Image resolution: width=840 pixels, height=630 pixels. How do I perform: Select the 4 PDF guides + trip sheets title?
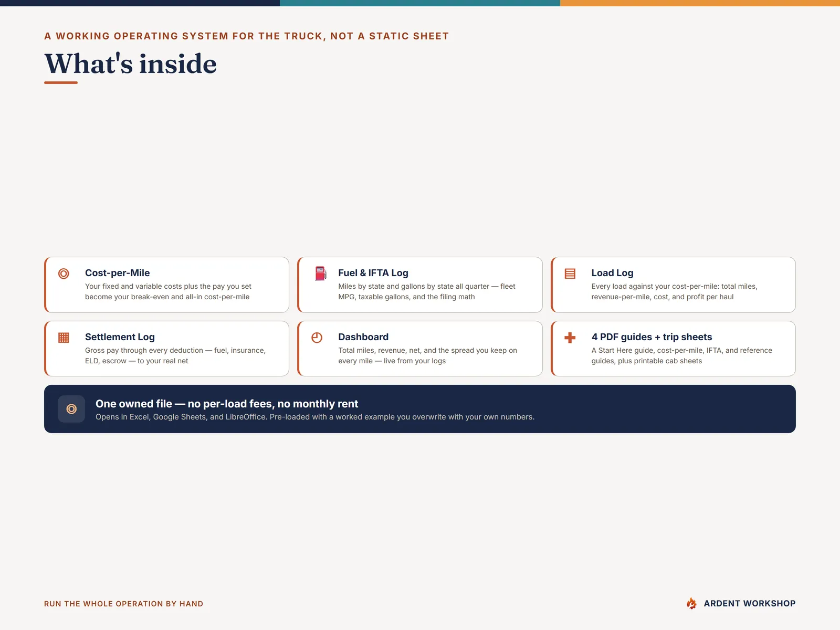(x=652, y=337)
